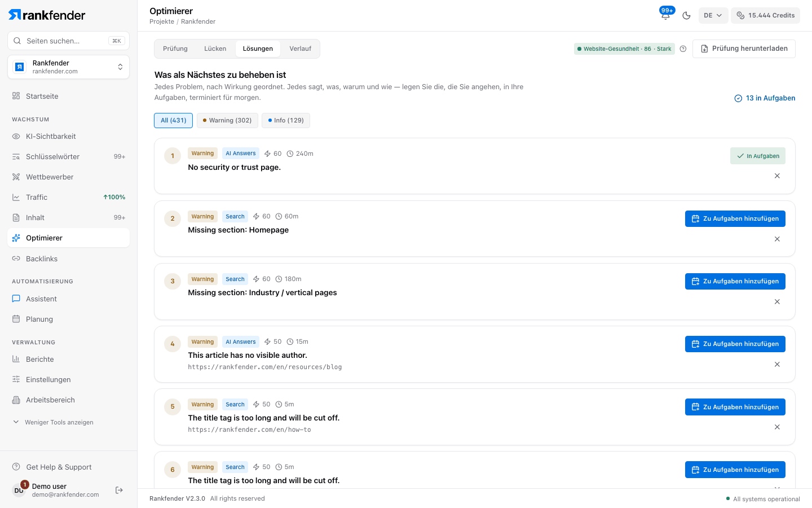Open the Rankfender project switcher
The width and height of the screenshot is (812, 508).
[68, 67]
